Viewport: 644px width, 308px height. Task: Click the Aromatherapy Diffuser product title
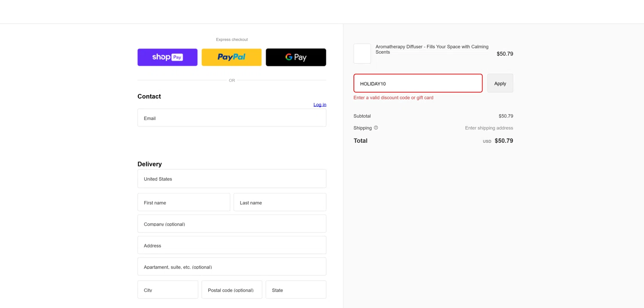(432, 49)
